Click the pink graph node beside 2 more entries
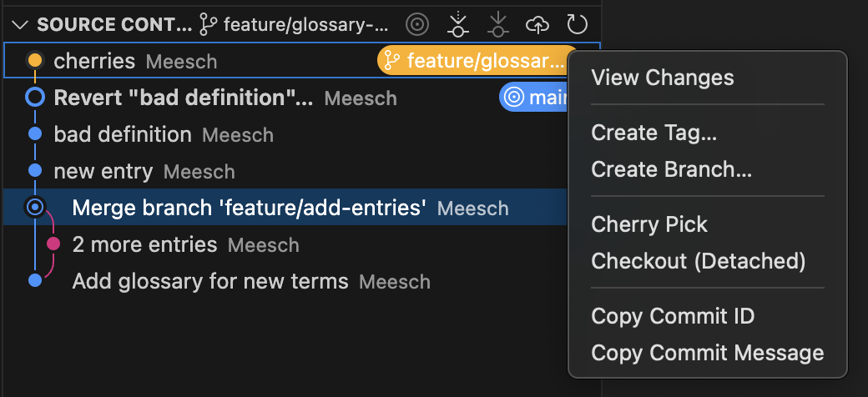 pyautogui.click(x=53, y=244)
